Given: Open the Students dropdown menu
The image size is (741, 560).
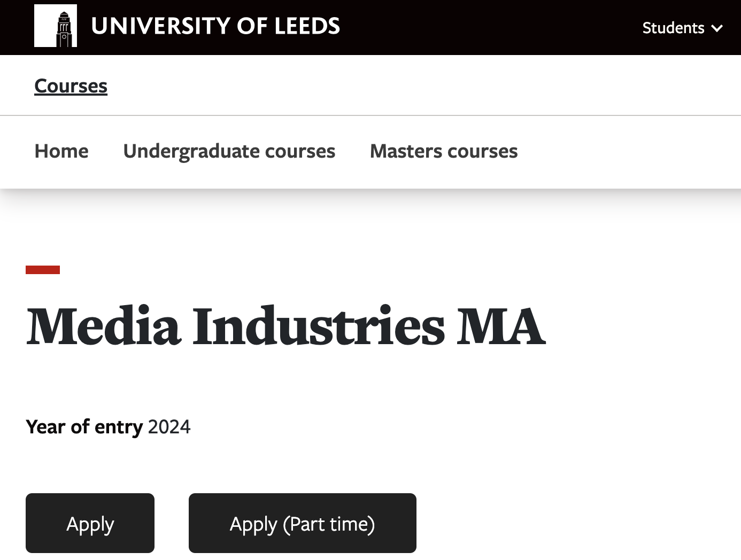Looking at the screenshot, I should pos(682,28).
